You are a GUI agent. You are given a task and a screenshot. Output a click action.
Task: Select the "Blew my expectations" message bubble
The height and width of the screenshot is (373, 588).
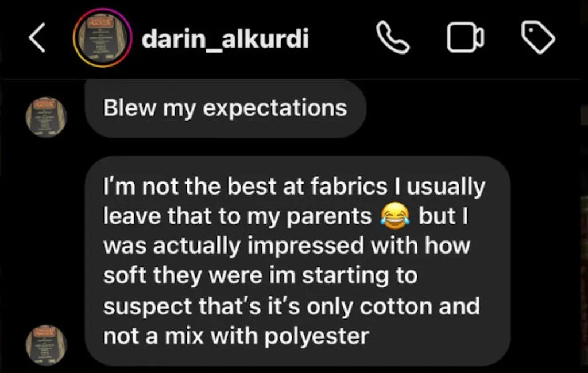click(x=225, y=108)
